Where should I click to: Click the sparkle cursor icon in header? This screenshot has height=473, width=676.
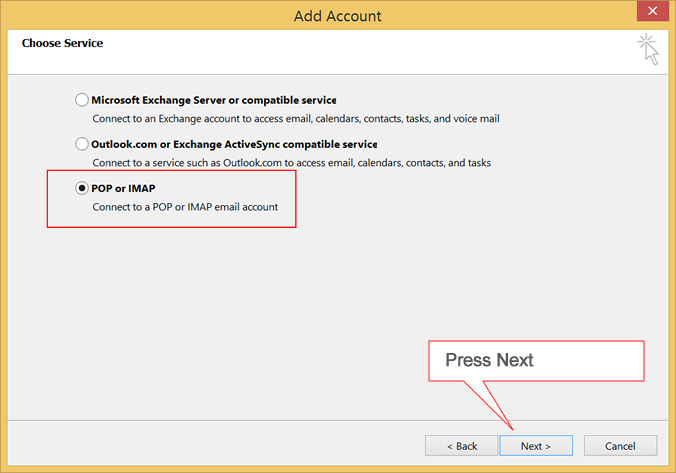(648, 50)
